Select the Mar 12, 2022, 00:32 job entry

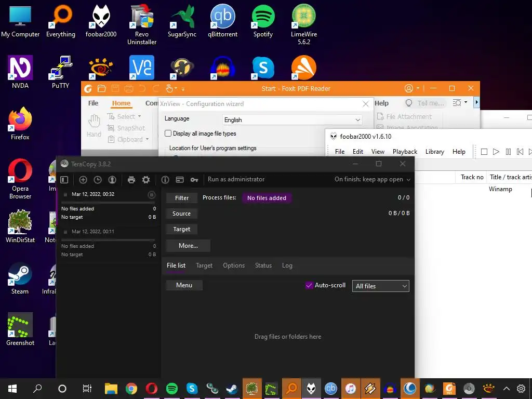(x=108, y=205)
